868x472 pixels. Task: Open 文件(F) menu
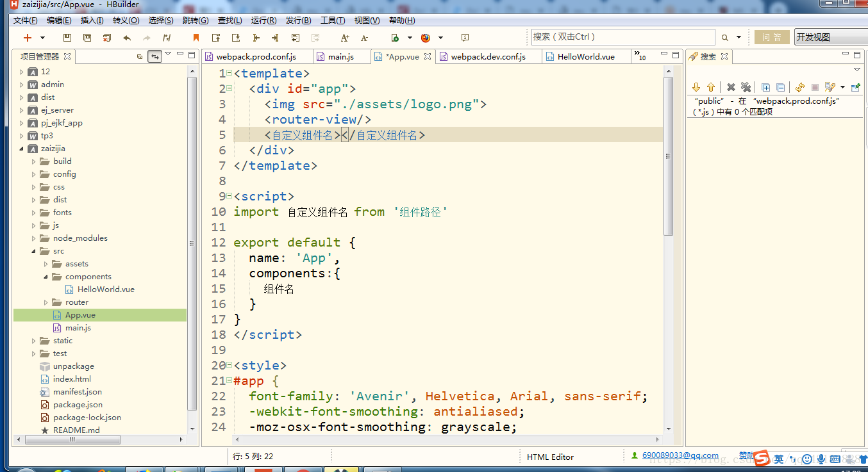(x=26, y=20)
